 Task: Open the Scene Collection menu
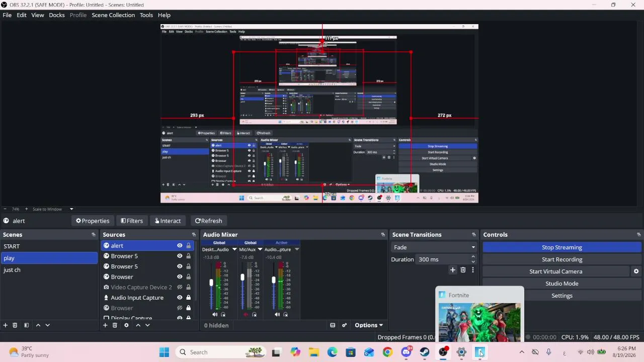click(x=113, y=15)
